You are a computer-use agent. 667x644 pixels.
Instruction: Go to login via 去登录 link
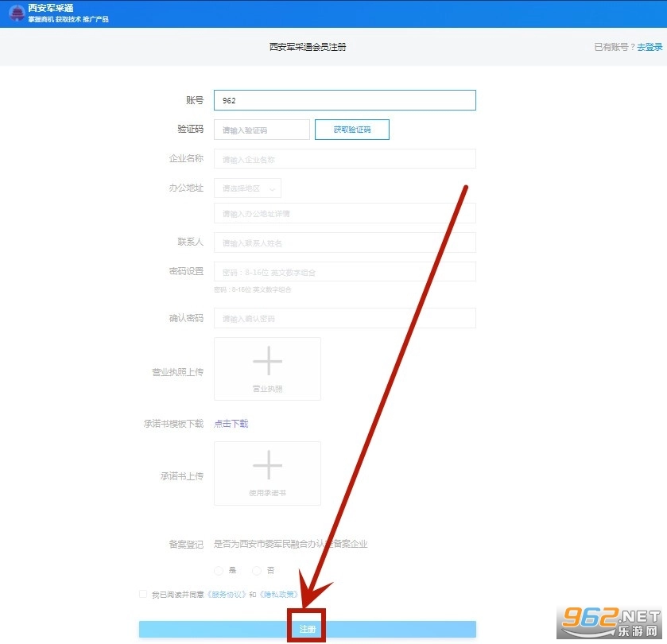(x=650, y=47)
